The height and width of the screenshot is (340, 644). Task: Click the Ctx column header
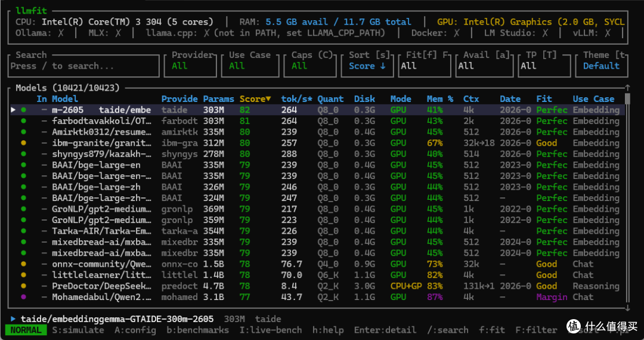click(471, 99)
